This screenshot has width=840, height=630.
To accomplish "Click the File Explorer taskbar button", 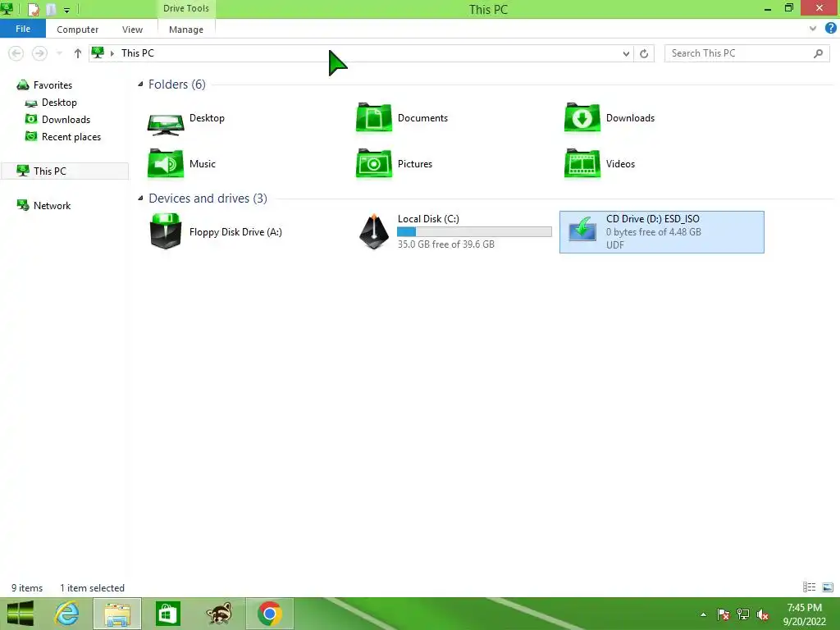I will click(117, 614).
